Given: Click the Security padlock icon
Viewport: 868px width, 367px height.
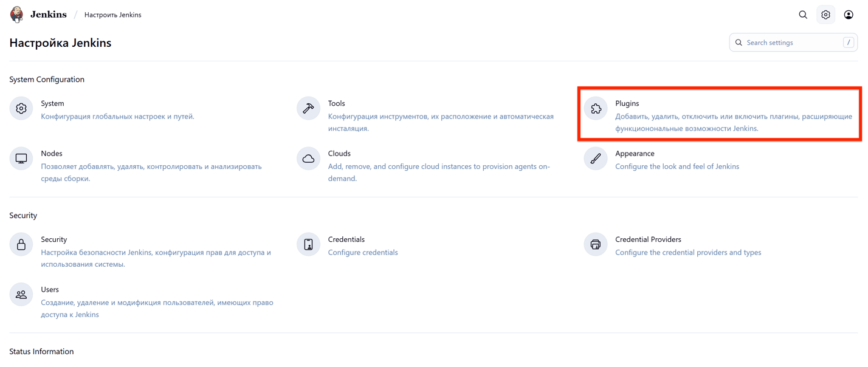Looking at the screenshot, I should coord(21,245).
